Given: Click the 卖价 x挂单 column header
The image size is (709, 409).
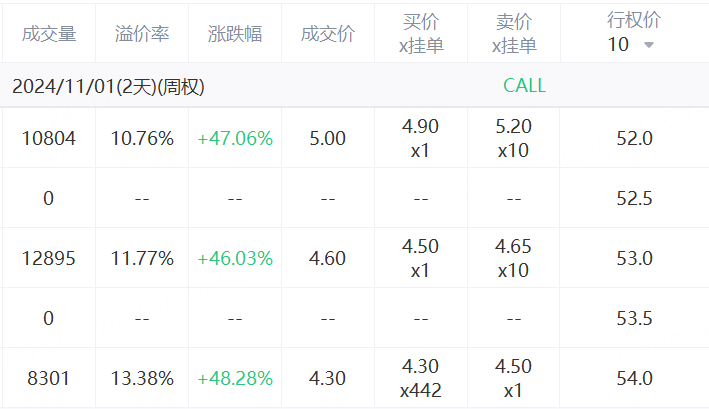Looking at the screenshot, I should click(514, 34).
